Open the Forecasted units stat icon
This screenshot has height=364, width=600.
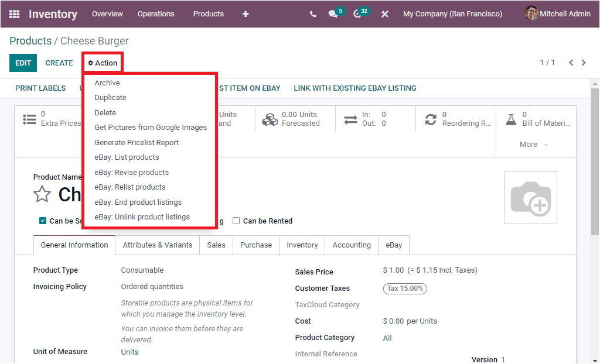270,119
